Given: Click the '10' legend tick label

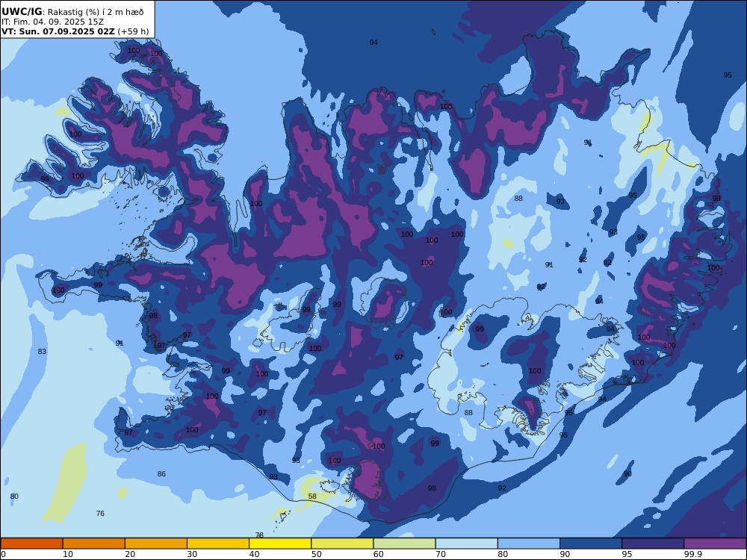Looking at the screenshot, I should click(x=68, y=554).
